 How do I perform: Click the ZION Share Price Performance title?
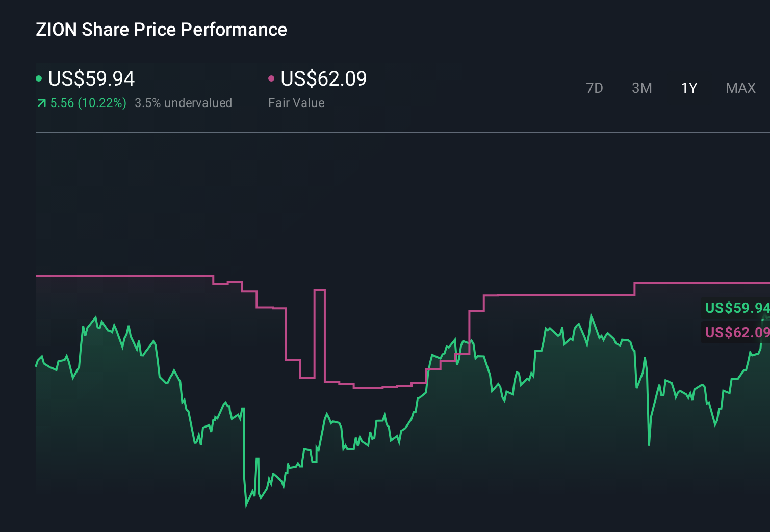161,29
